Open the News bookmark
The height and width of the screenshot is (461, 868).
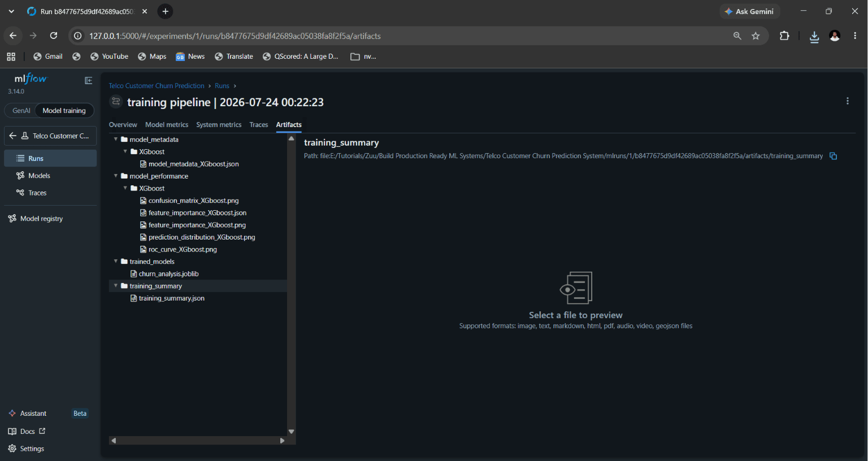pyautogui.click(x=190, y=56)
